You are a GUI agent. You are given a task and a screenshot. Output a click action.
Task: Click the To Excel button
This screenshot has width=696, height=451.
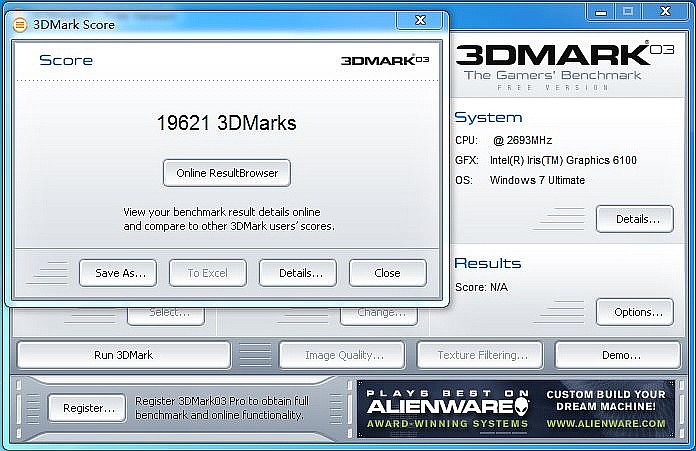[207, 273]
